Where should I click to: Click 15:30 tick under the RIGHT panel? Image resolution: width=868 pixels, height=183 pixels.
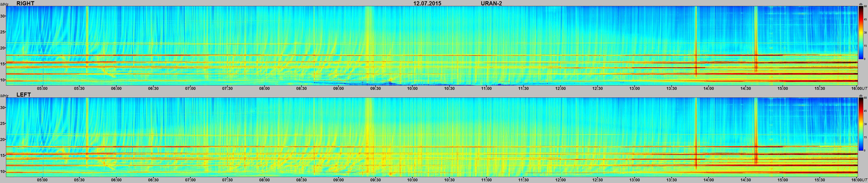[819, 88]
